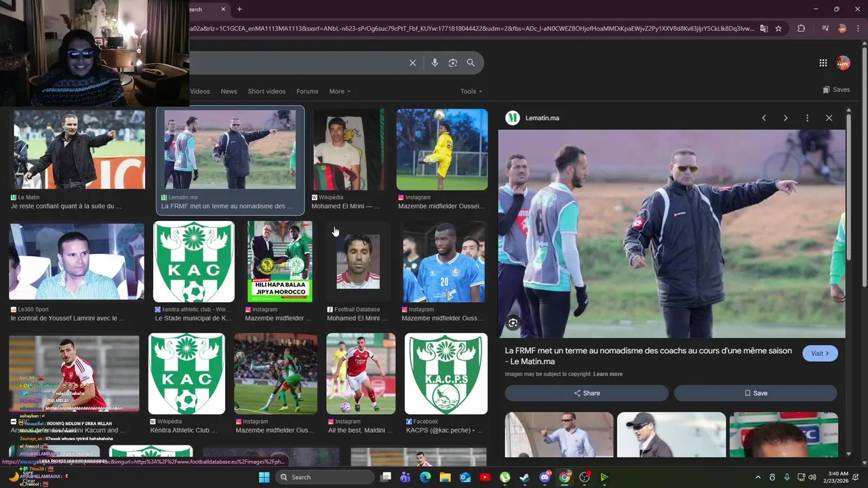The width and height of the screenshot is (868, 488).
Task: Switch to Videos results tab
Action: (200, 91)
